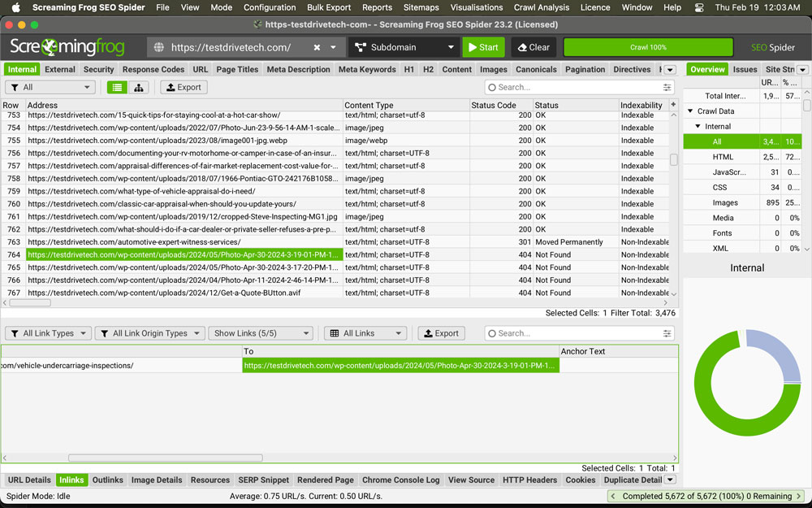Switch to tree view icon
The image size is (812, 508).
coord(138,88)
